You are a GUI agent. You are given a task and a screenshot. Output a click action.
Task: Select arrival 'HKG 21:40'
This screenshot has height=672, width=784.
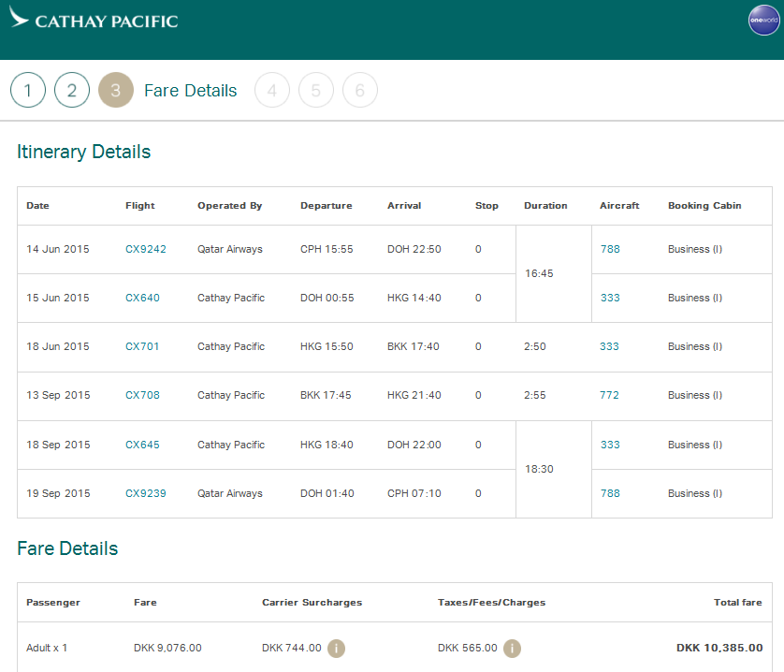414,395
